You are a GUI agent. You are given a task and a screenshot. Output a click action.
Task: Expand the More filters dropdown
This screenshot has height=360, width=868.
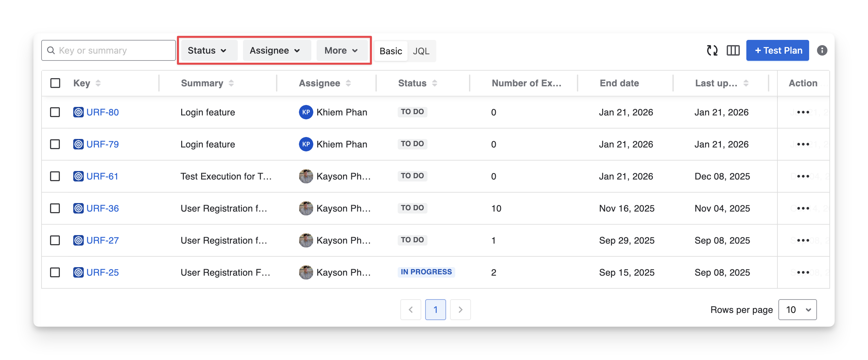(341, 50)
